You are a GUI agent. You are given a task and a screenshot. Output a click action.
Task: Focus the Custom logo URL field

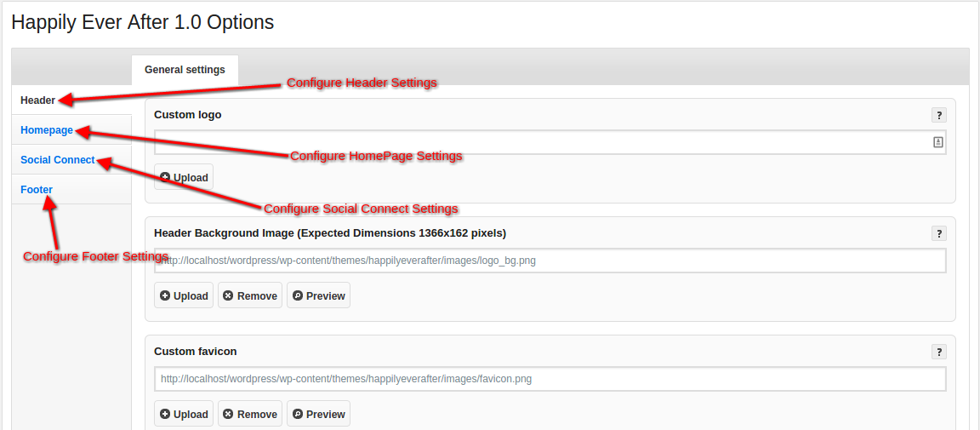point(536,142)
